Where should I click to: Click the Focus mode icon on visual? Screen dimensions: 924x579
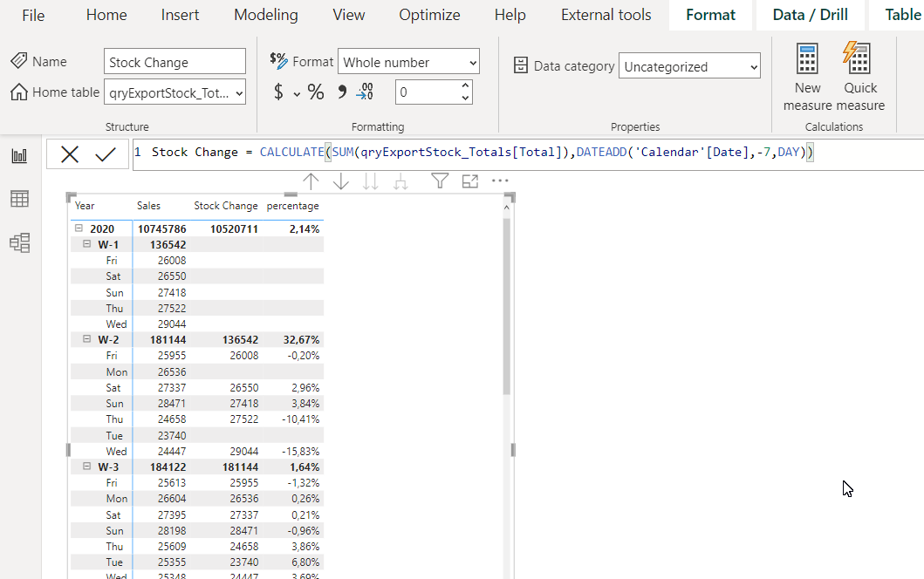469,181
